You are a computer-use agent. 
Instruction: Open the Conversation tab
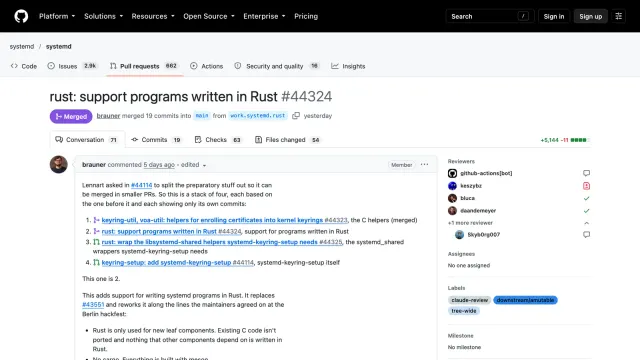(x=87, y=140)
